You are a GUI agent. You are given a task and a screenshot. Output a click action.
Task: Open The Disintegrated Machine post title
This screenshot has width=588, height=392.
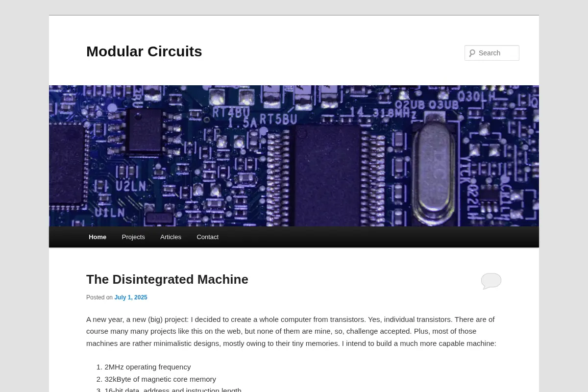point(167,279)
